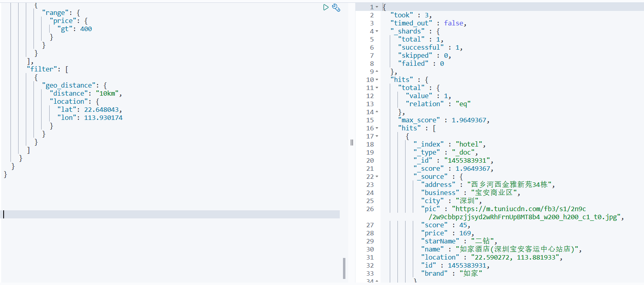This screenshot has height=285, width=644.
Task: Click the request editor vertical scrollbar thumb
Action: [344, 268]
